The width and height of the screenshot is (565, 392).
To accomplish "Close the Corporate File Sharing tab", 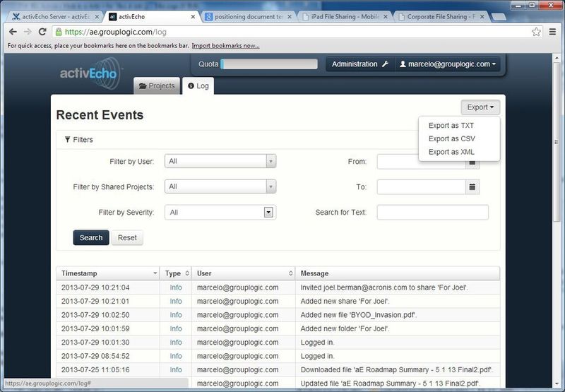I will pos(482,16).
